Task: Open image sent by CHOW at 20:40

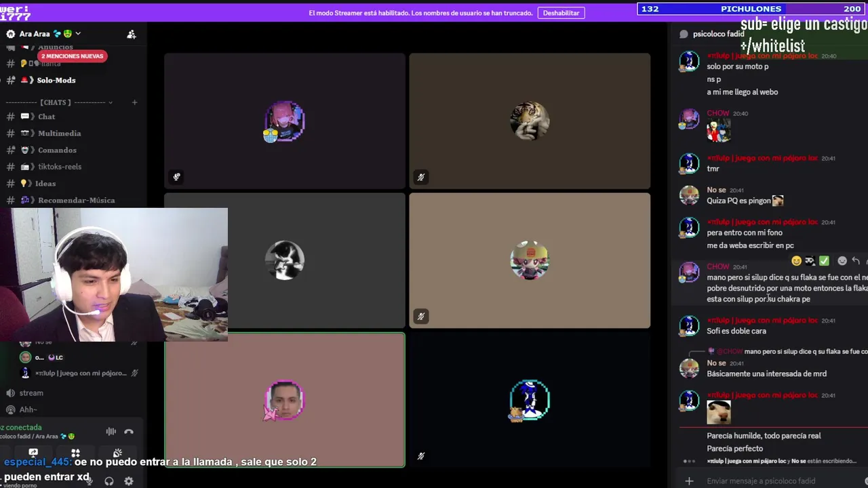Action: coord(719,130)
